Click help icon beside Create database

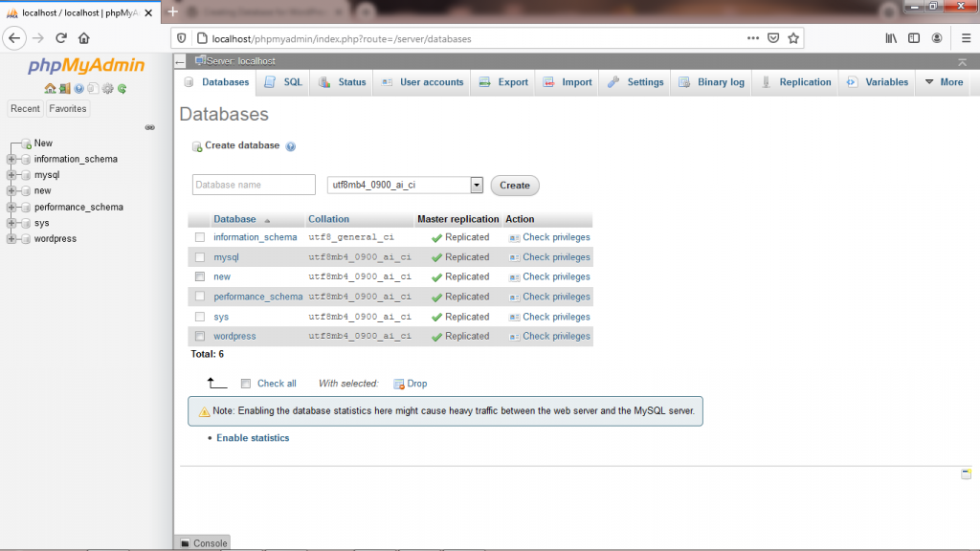(290, 146)
